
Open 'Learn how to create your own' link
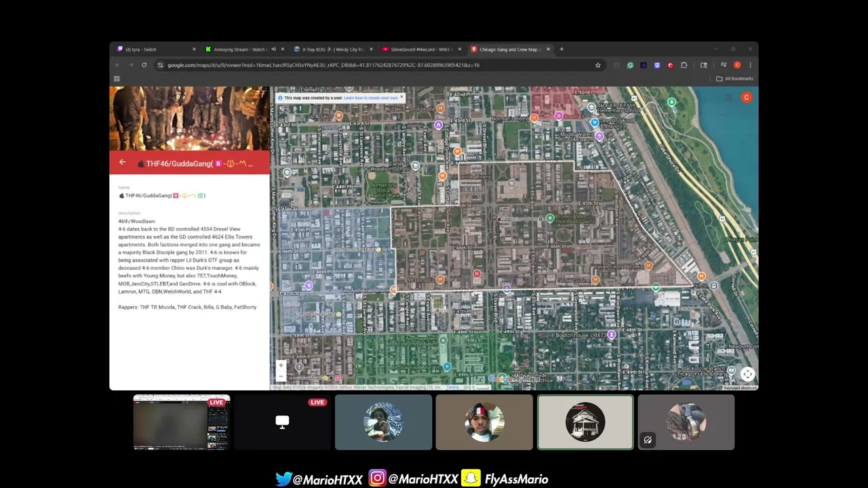point(370,98)
